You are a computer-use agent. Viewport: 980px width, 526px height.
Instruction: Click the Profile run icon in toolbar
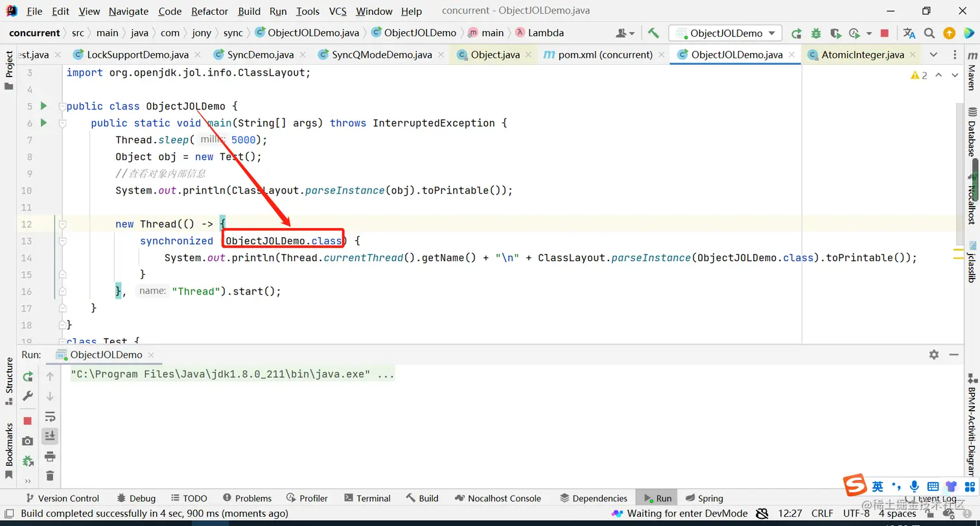point(854,33)
